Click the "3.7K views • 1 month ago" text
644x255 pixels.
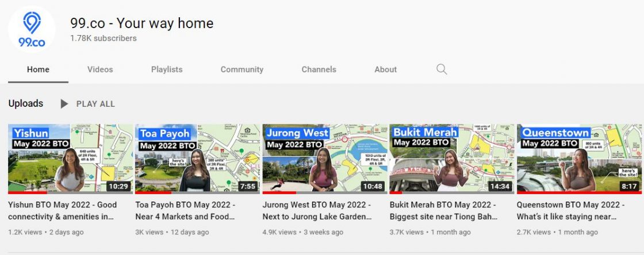[430, 232]
